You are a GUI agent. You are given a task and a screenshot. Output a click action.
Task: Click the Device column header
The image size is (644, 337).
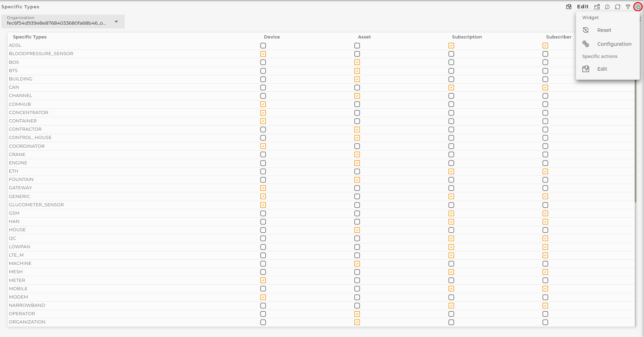pyautogui.click(x=272, y=37)
